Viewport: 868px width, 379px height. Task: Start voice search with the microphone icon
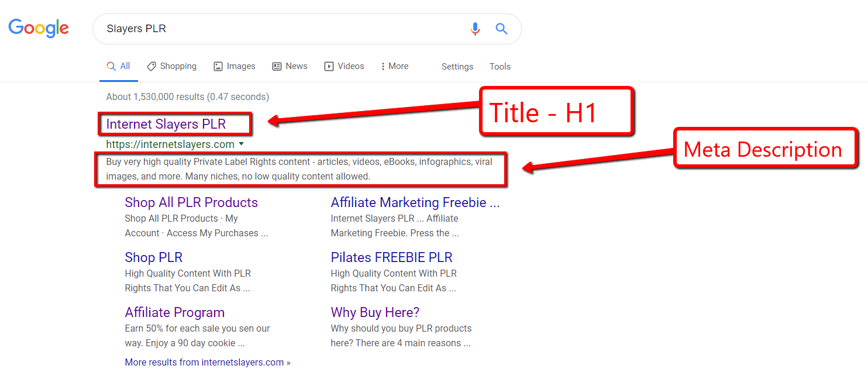point(475,29)
